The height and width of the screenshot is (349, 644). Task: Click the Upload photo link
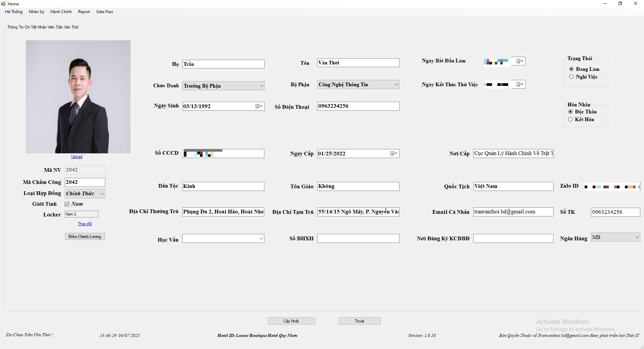pos(76,157)
